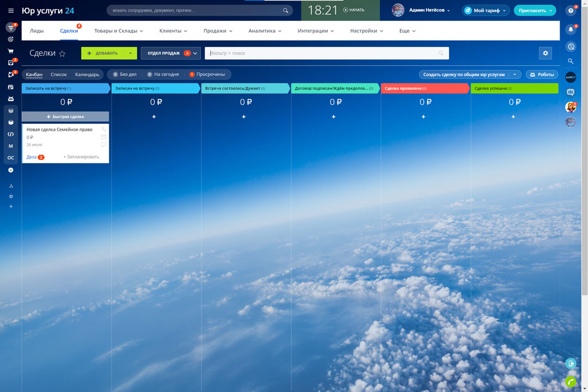The image size is (588, 392).
Task: Open the small gear icon in left sidebar
Action: pyautogui.click(x=11, y=196)
